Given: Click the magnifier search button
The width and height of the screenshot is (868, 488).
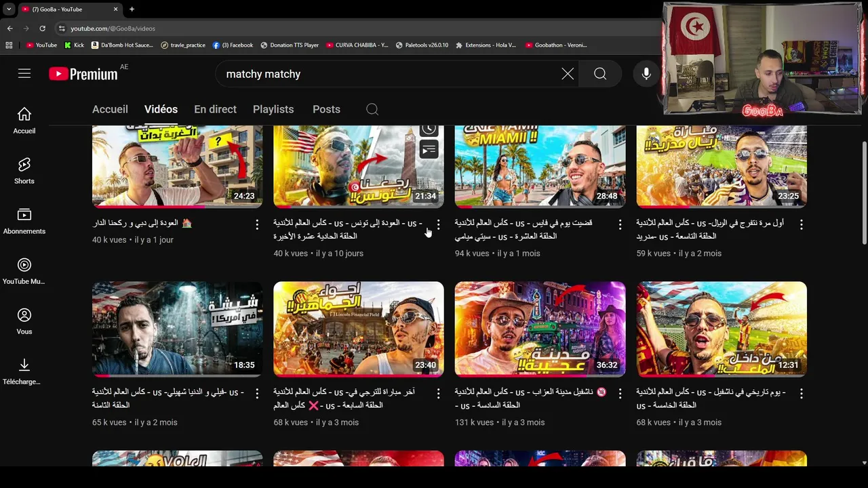Looking at the screenshot, I should click(600, 74).
